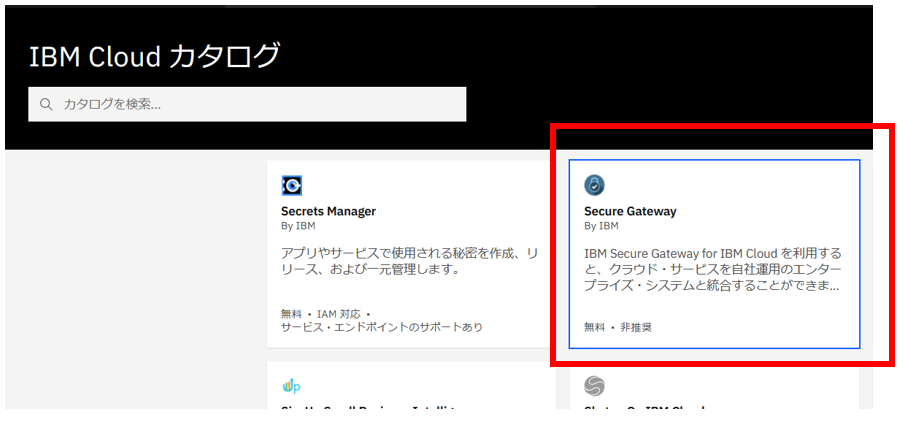Click the catalog search input field
This screenshot has height=423, width=904.
(247, 104)
